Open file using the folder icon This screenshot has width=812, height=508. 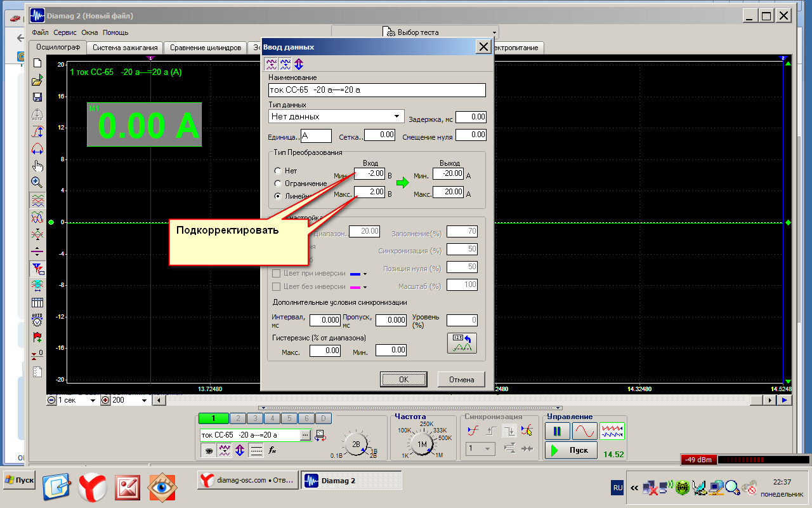tap(37, 80)
